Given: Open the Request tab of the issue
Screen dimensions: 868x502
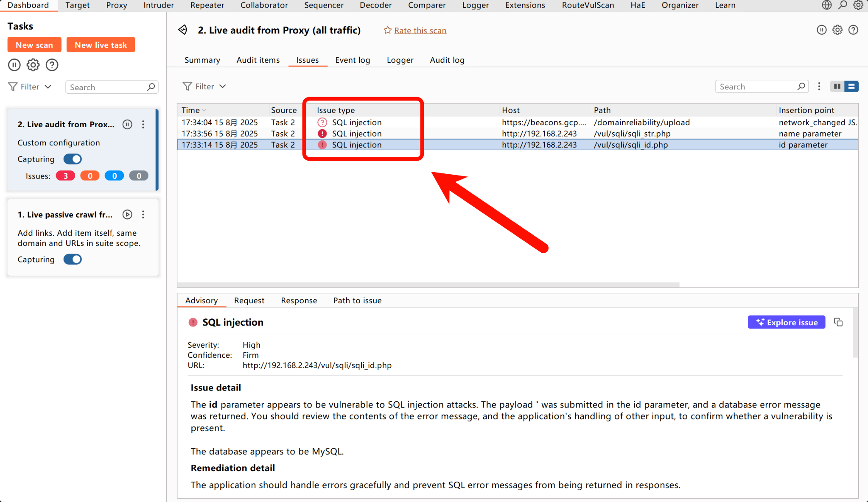Looking at the screenshot, I should tap(249, 301).
